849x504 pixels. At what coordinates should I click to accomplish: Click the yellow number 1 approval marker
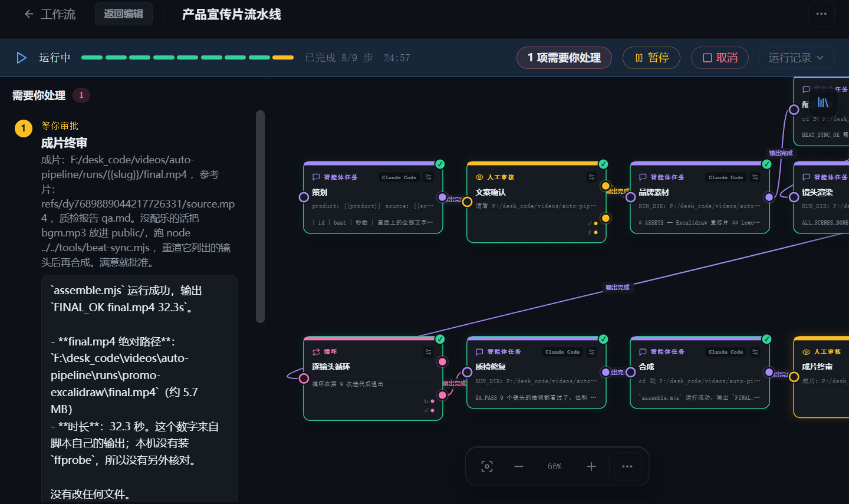tap(24, 128)
